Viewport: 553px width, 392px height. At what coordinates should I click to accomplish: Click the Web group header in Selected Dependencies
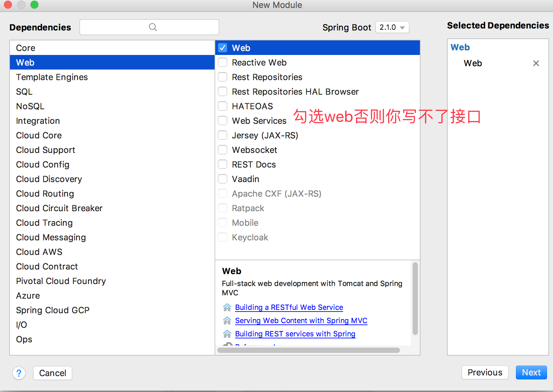[x=460, y=47]
